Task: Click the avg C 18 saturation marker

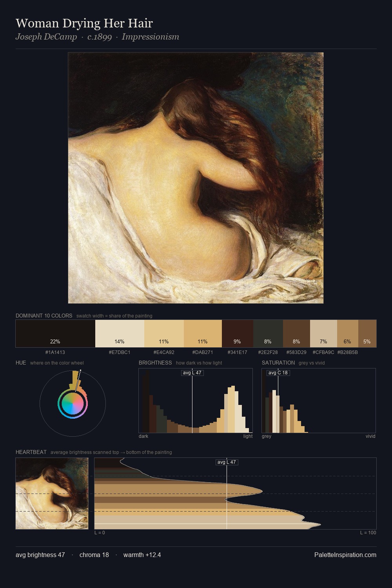Action: pyautogui.click(x=278, y=373)
